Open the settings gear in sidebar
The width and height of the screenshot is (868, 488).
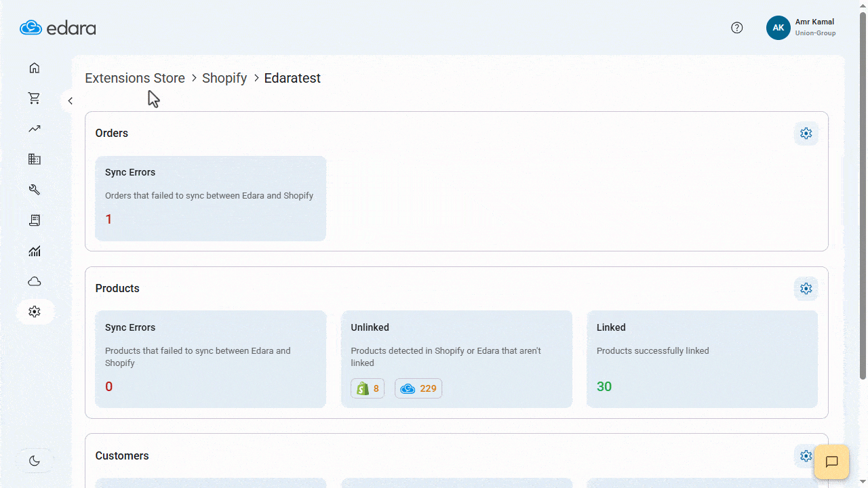pyautogui.click(x=35, y=312)
